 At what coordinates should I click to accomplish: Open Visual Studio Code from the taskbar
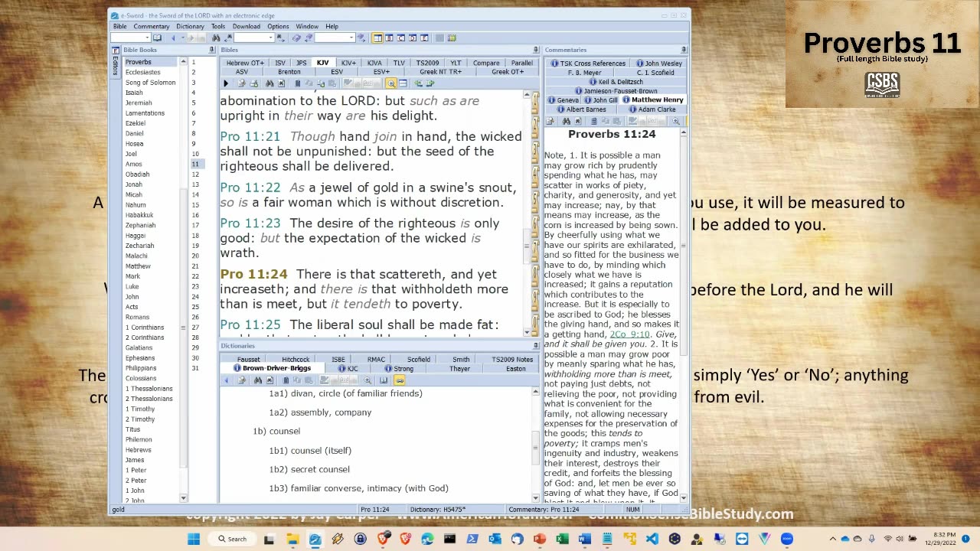click(x=652, y=539)
